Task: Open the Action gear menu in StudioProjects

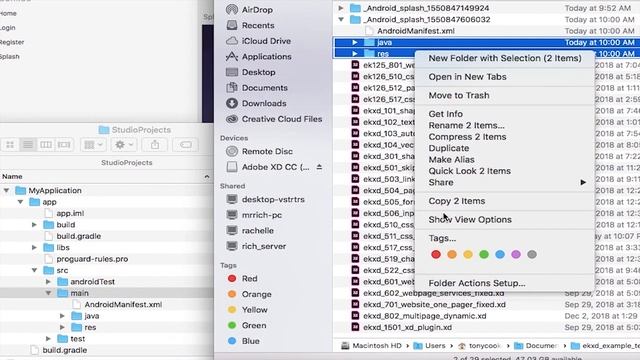Action: (124, 144)
